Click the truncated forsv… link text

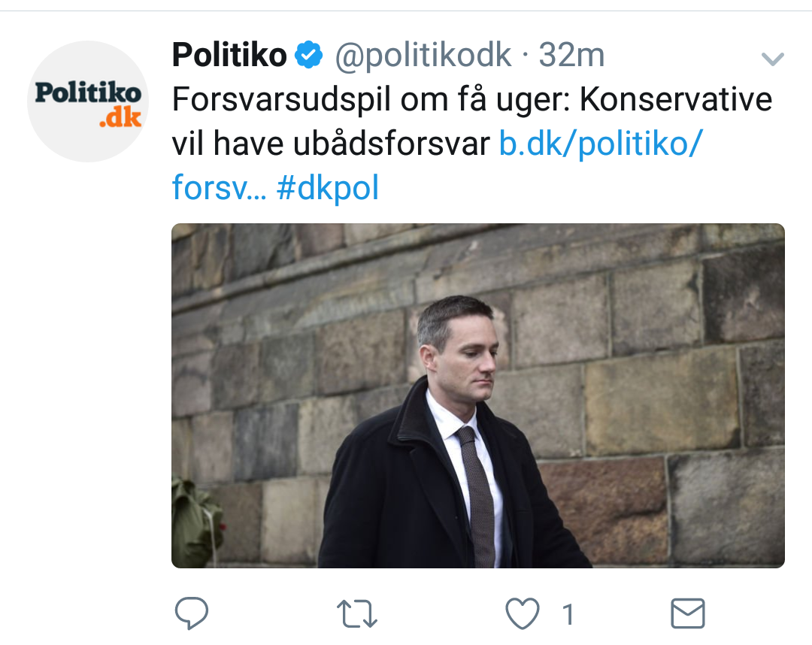[219, 188]
